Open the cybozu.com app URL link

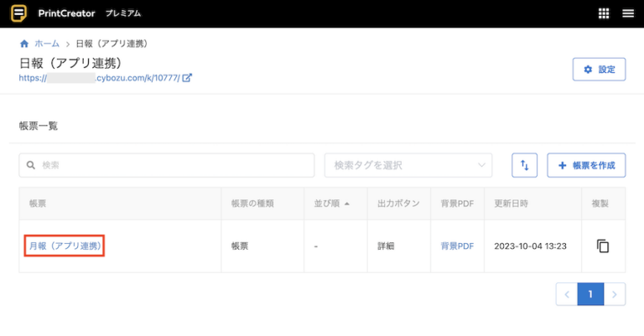click(101, 78)
